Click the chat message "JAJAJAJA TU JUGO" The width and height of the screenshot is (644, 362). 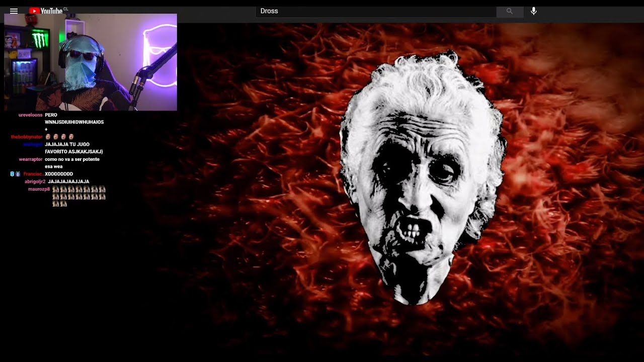point(67,144)
